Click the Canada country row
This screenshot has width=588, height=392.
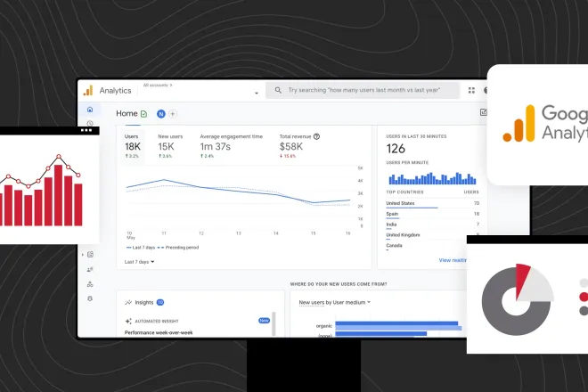click(x=426, y=246)
